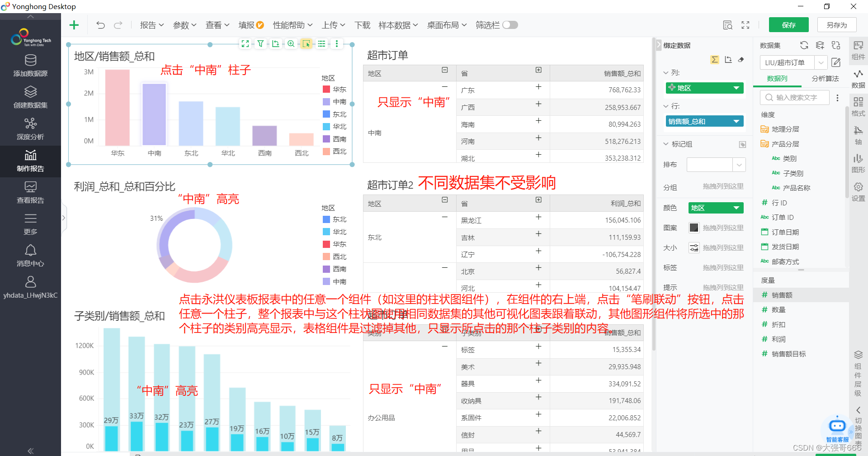Swap rows and columns in binding panel

(728, 60)
